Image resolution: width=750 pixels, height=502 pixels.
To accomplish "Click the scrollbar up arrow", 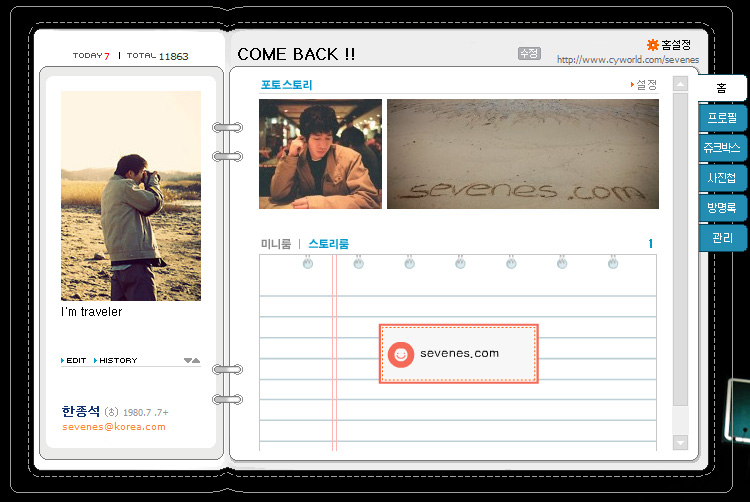I will (x=680, y=84).
